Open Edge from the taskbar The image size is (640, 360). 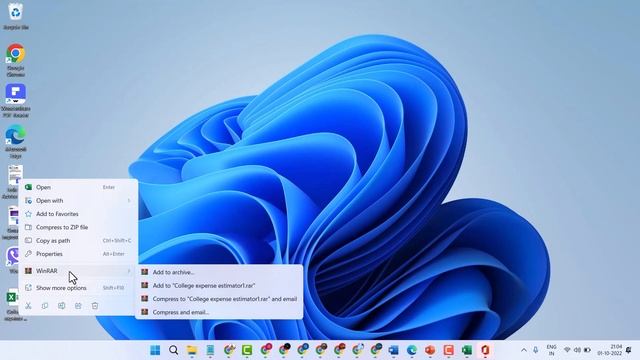[411, 350]
